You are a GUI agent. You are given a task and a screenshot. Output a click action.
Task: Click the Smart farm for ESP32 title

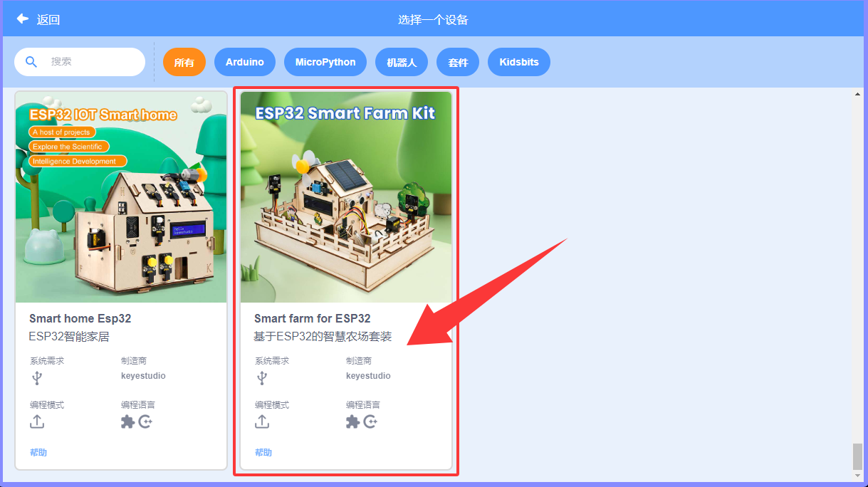(x=313, y=318)
